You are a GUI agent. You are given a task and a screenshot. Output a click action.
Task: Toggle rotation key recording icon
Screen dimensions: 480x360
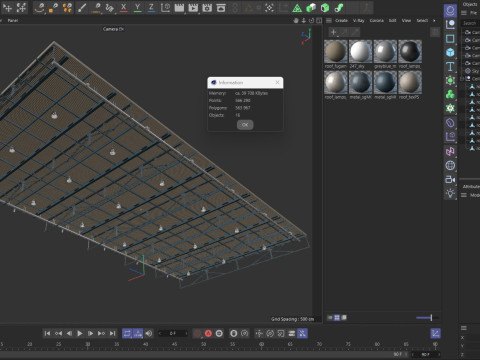pos(270,333)
